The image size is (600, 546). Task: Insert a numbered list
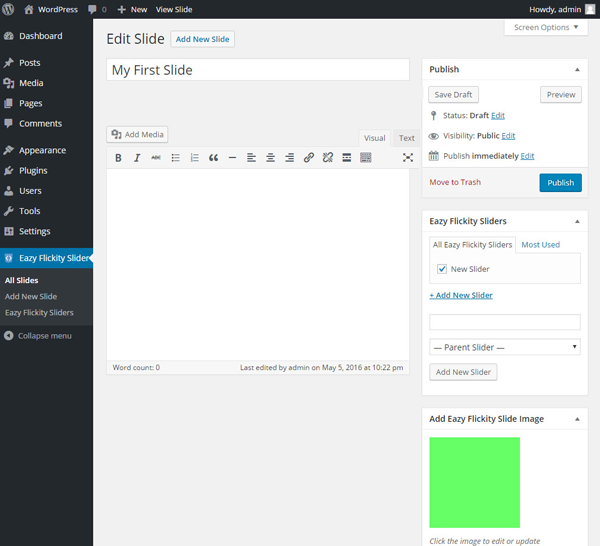click(x=194, y=158)
